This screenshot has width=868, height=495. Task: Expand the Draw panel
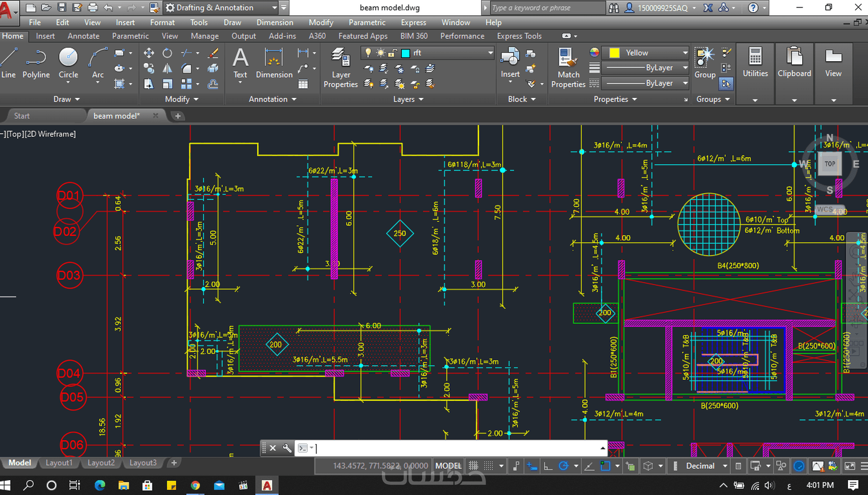coord(67,99)
